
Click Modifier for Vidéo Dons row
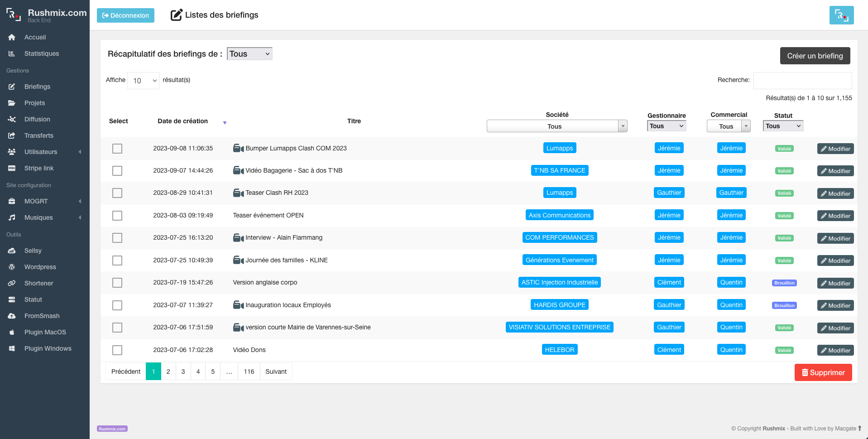[835, 350]
